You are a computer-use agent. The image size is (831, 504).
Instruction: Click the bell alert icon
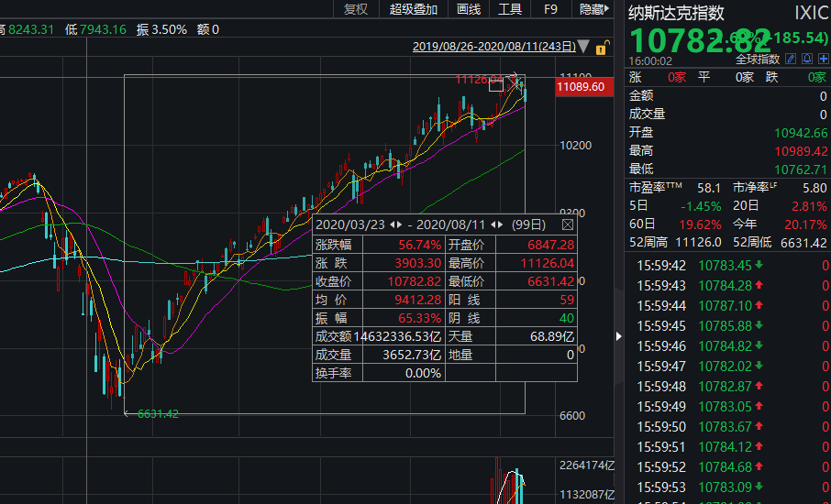(x=806, y=60)
